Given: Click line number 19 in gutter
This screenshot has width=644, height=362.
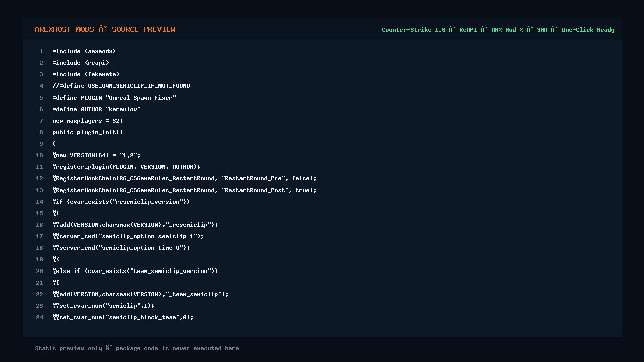Looking at the screenshot, I should coord(40,259).
